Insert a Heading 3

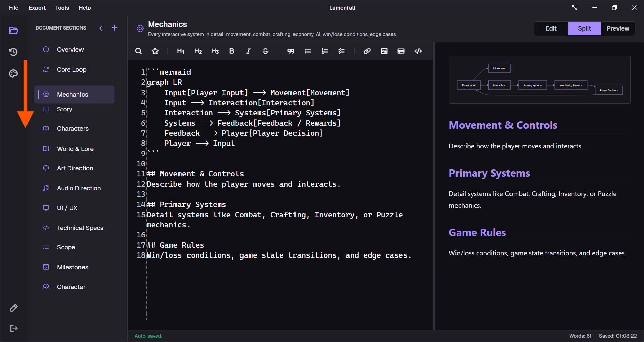click(215, 51)
